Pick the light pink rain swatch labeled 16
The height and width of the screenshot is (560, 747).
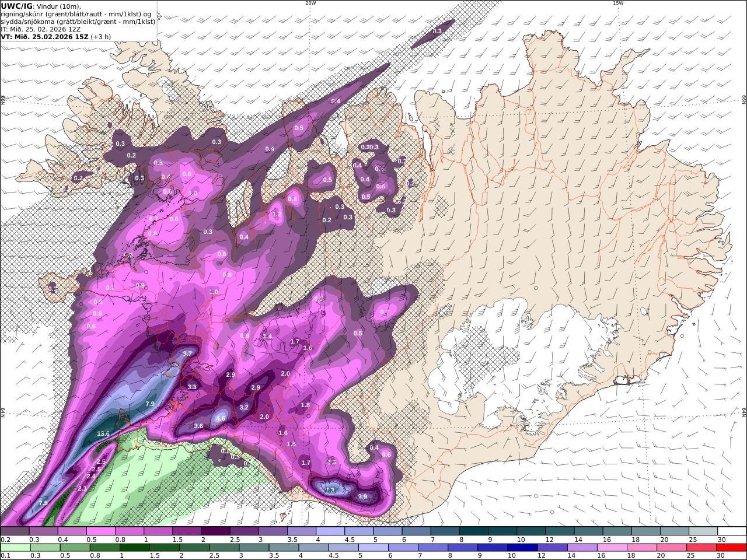(611, 548)
